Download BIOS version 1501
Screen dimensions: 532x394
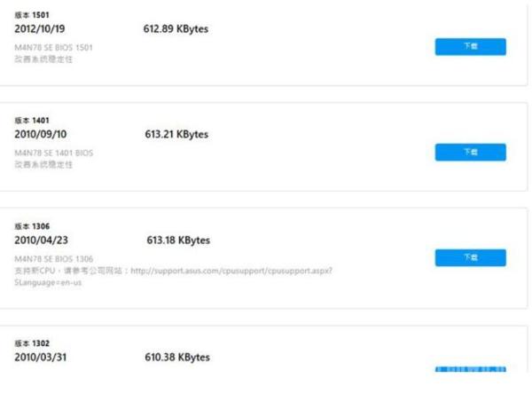tap(471, 46)
